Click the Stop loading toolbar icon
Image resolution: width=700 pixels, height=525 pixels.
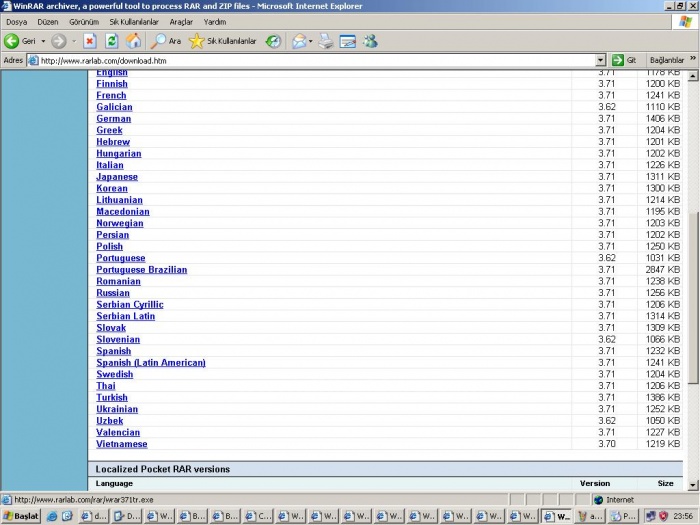click(x=90, y=41)
